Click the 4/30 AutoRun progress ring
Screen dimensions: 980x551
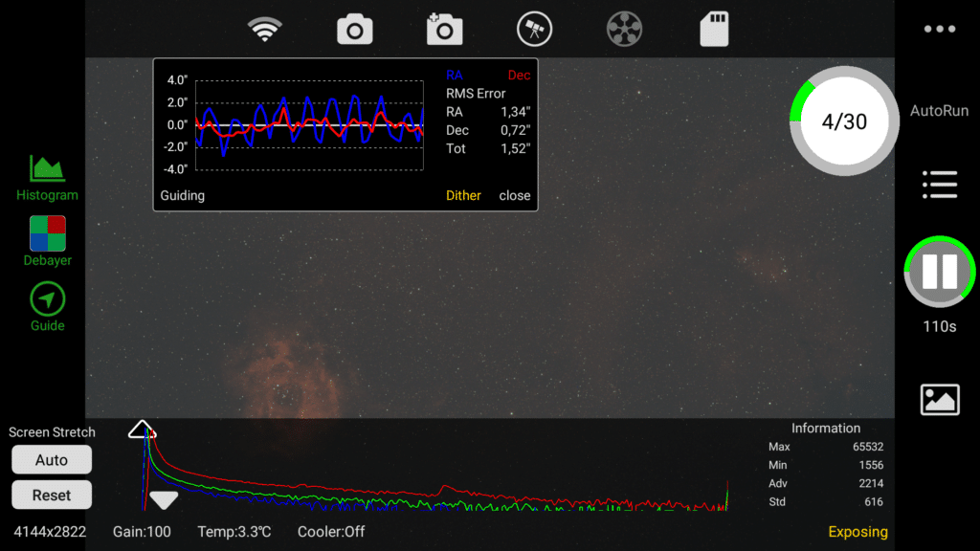(844, 121)
